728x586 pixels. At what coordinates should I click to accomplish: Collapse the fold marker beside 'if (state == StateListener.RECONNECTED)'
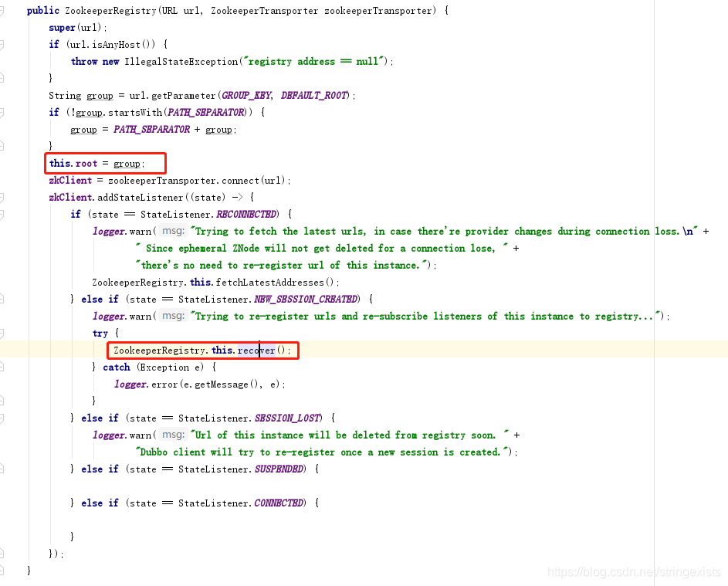(x=2, y=215)
